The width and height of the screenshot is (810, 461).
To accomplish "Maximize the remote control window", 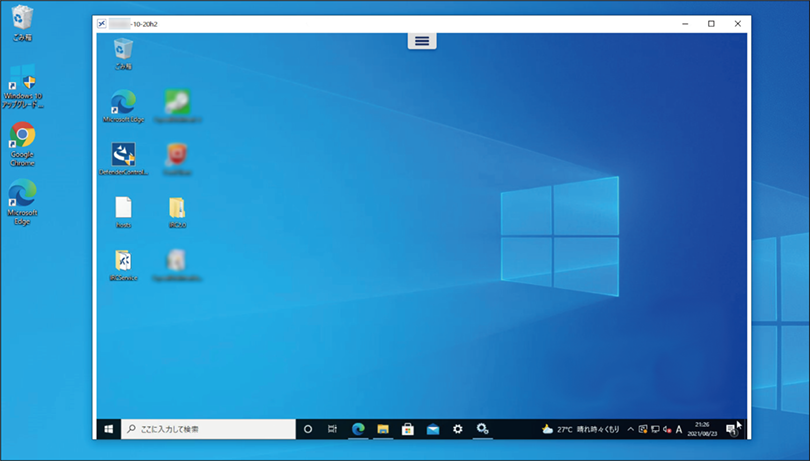I will (x=711, y=24).
